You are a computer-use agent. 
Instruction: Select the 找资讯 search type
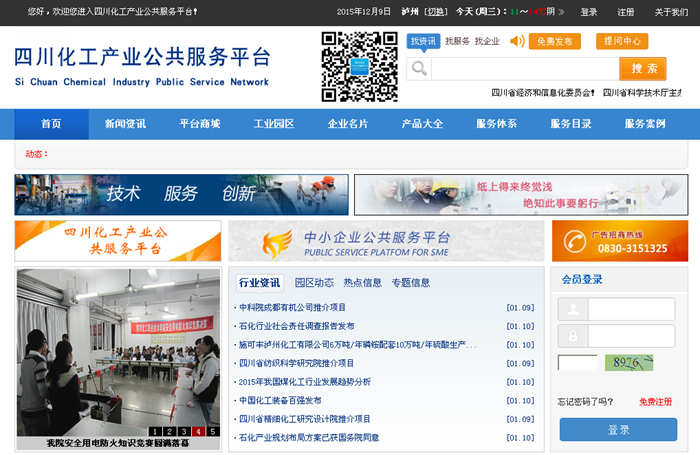click(423, 41)
